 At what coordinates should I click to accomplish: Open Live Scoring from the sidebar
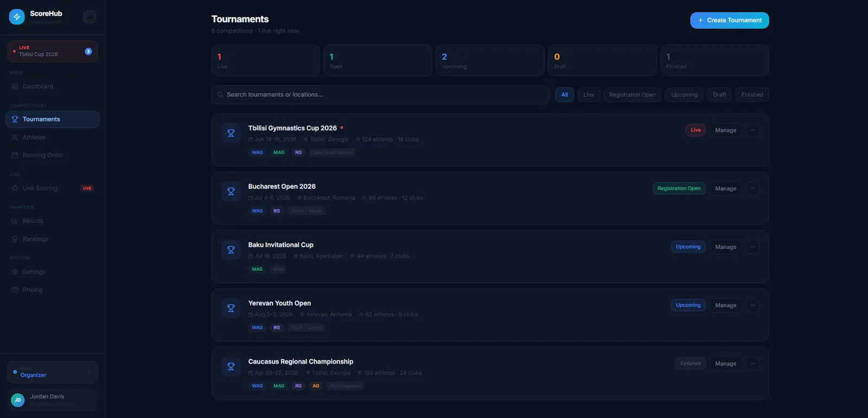click(53, 188)
